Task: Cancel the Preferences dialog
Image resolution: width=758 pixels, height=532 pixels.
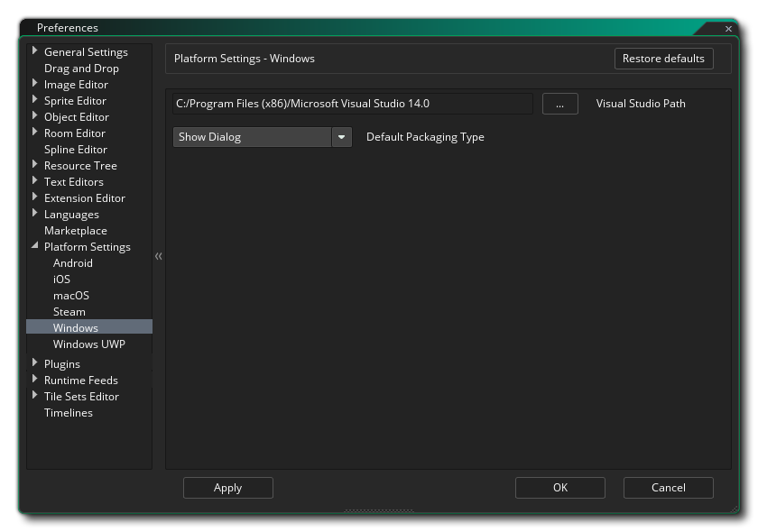Action: click(x=668, y=488)
